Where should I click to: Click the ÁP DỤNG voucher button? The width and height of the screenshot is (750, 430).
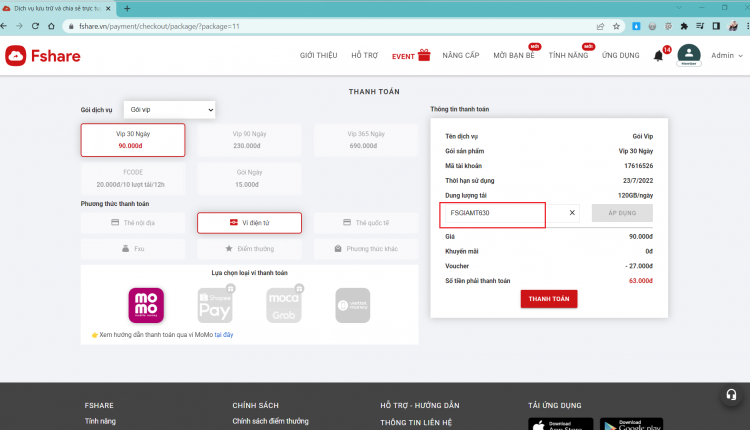622,213
